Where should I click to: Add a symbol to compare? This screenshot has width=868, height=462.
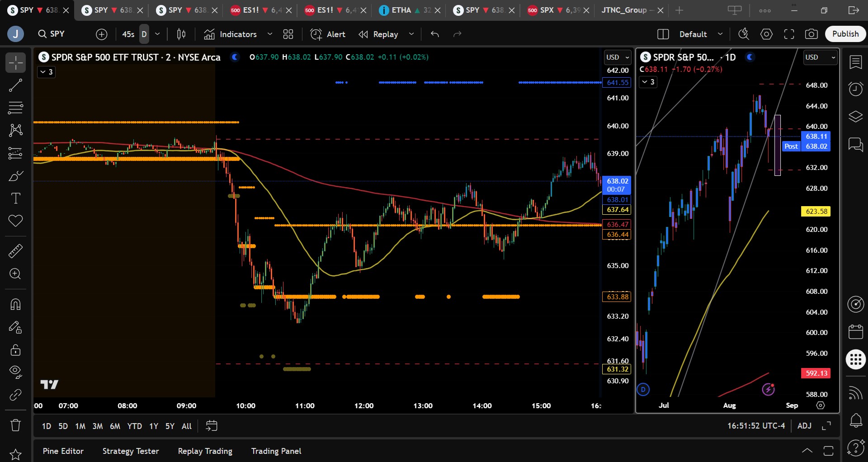102,34
